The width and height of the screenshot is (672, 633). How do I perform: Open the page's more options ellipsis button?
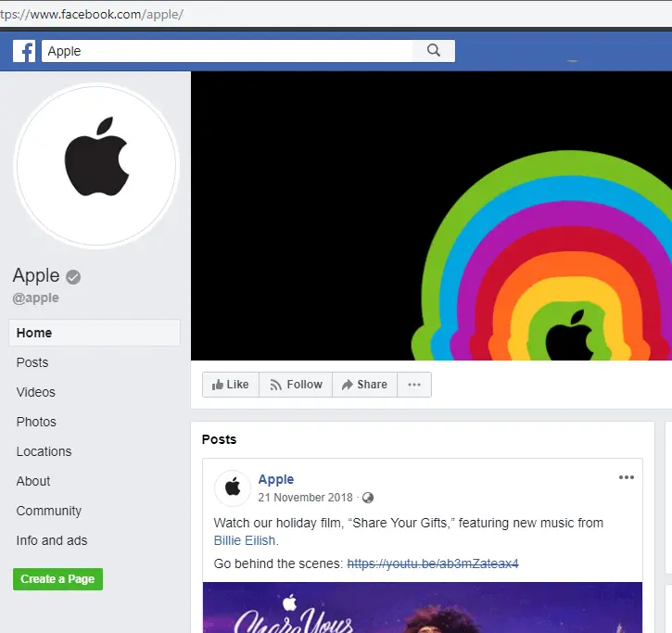tap(414, 385)
